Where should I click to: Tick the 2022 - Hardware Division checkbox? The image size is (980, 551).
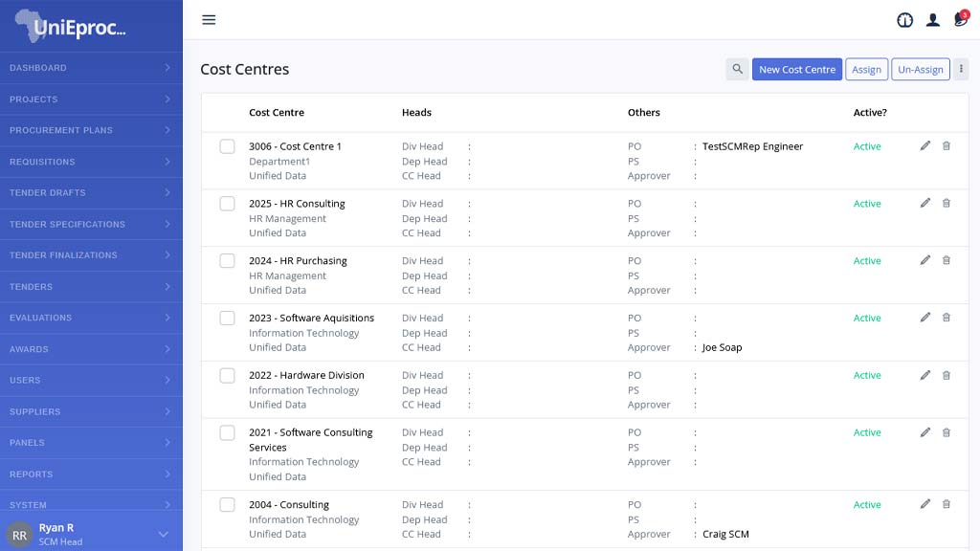227,375
